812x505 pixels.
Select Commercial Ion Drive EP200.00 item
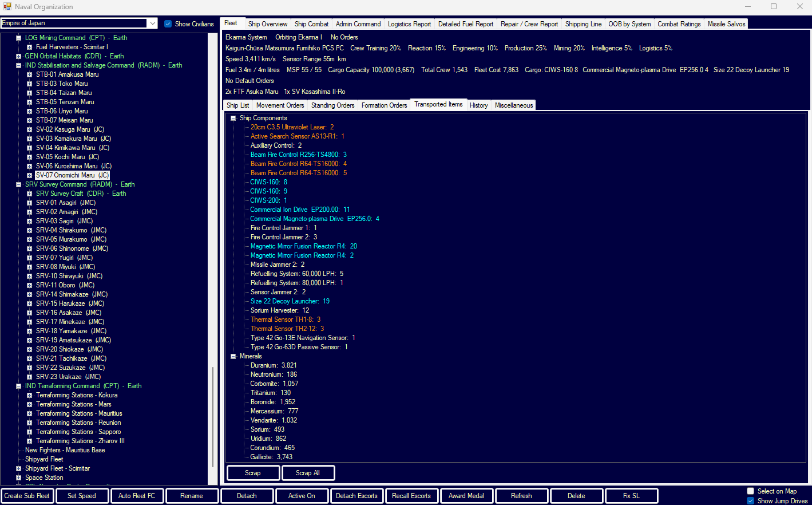pos(300,210)
